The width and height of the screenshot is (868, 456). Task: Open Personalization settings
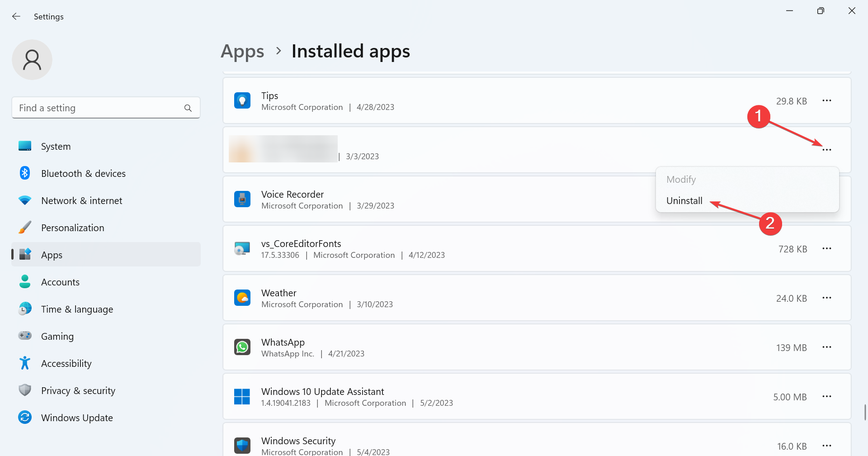click(25, 228)
